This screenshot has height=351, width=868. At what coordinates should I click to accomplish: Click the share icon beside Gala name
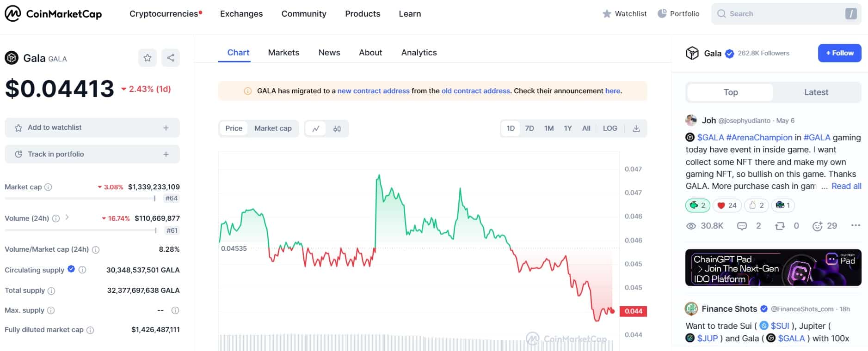pos(171,58)
